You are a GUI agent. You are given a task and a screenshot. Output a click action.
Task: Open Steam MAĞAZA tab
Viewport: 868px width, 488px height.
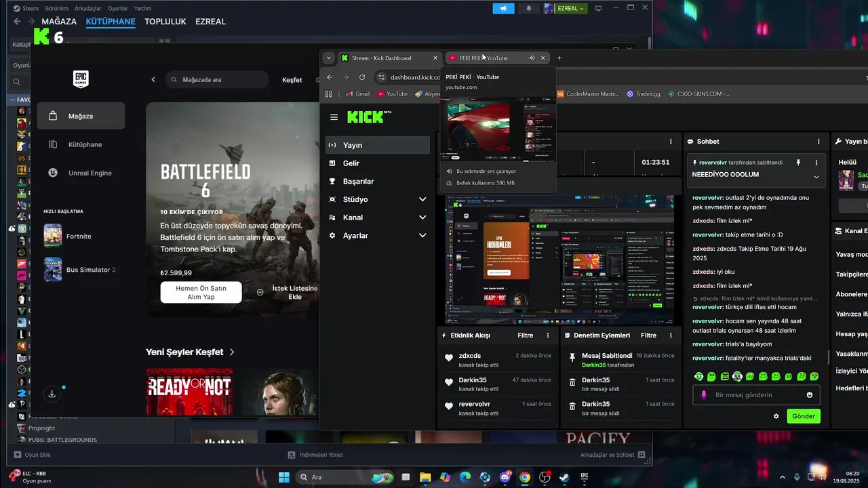click(59, 22)
